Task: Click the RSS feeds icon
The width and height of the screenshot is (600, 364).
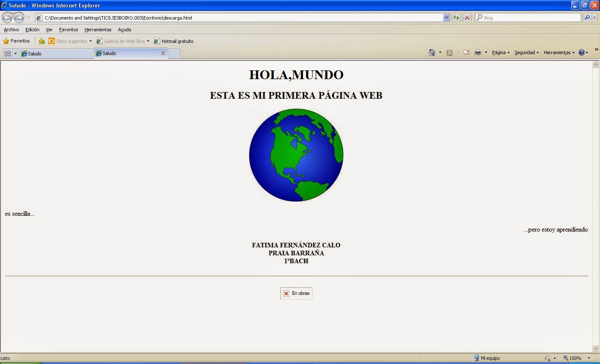Action: [x=450, y=52]
